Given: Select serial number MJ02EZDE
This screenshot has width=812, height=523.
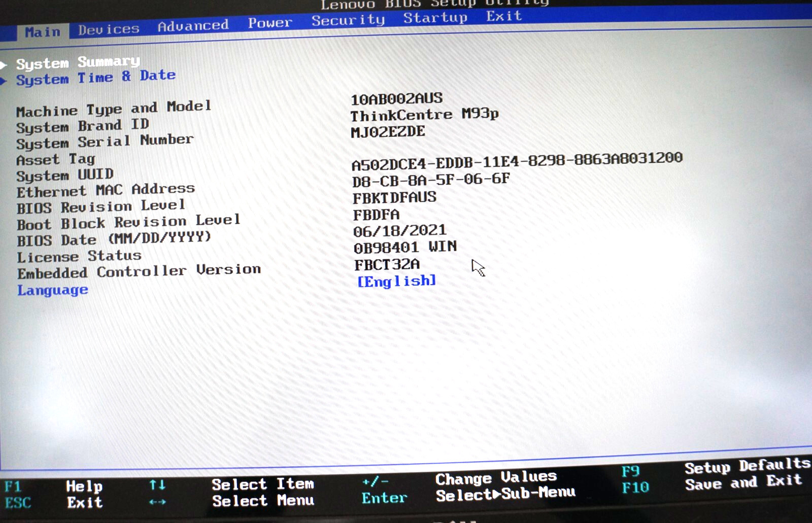Looking at the screenshot, I should tap(388, 132).
